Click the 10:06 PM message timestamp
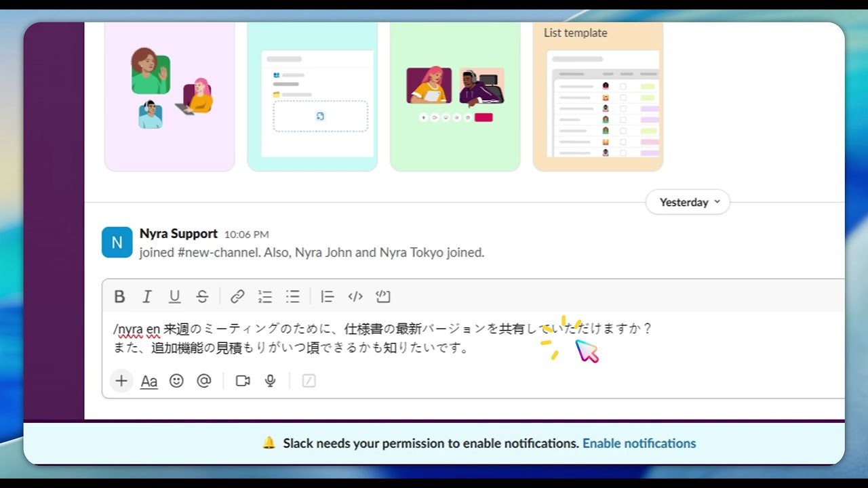 click(x=247, y=235)
